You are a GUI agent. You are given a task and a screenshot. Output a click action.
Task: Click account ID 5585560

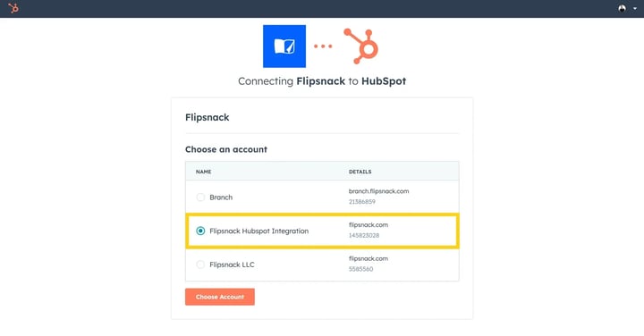(x=361, y=269)
